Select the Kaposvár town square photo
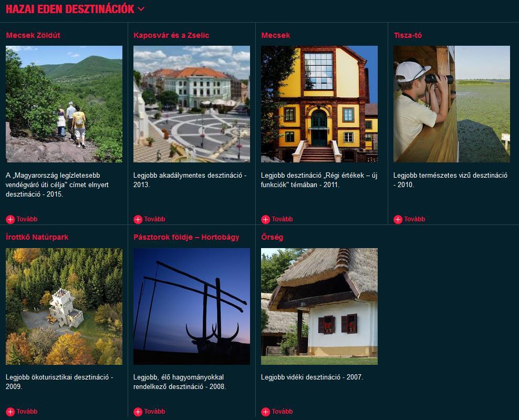519x420 pixels. (x=192, y=104)
